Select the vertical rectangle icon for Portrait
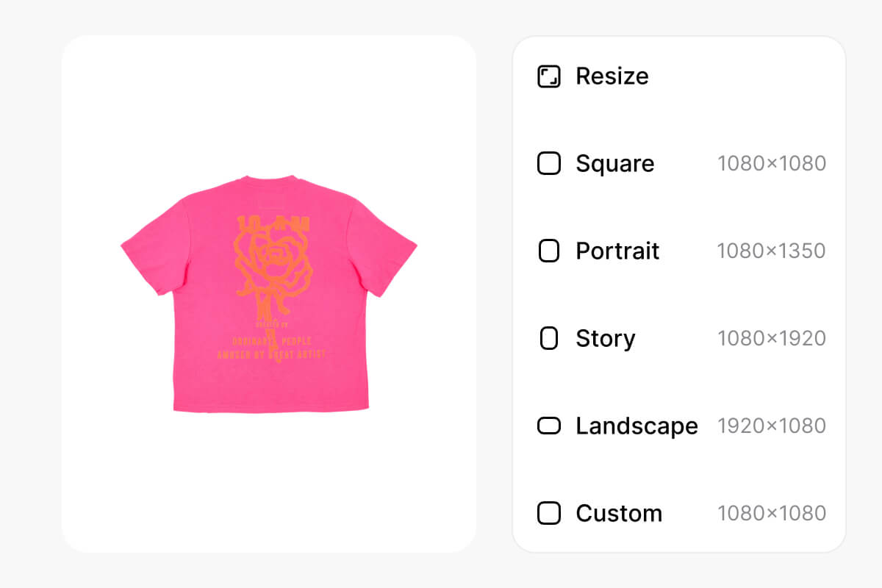The width and height of the screenshot is (882, 588). point(549,251)
